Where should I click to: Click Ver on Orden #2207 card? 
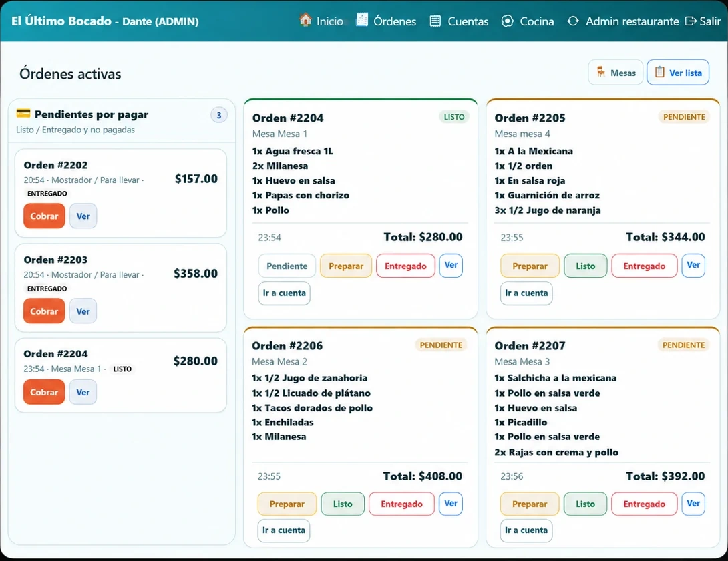pos(693,504)
